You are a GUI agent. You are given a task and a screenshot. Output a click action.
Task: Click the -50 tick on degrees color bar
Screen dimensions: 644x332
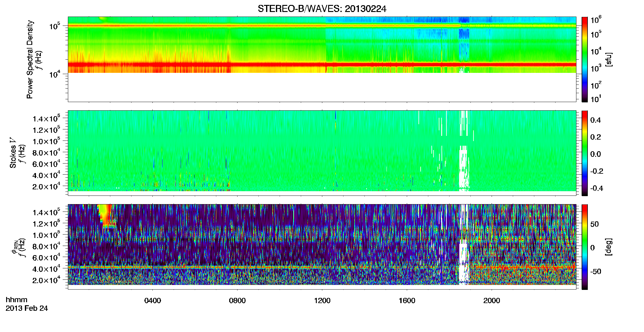[595, 272]
